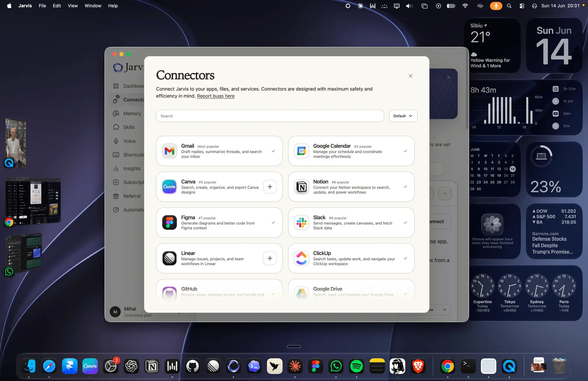Open the Window menu
Screen dimensions: 588x381
(x=93, y=6)
